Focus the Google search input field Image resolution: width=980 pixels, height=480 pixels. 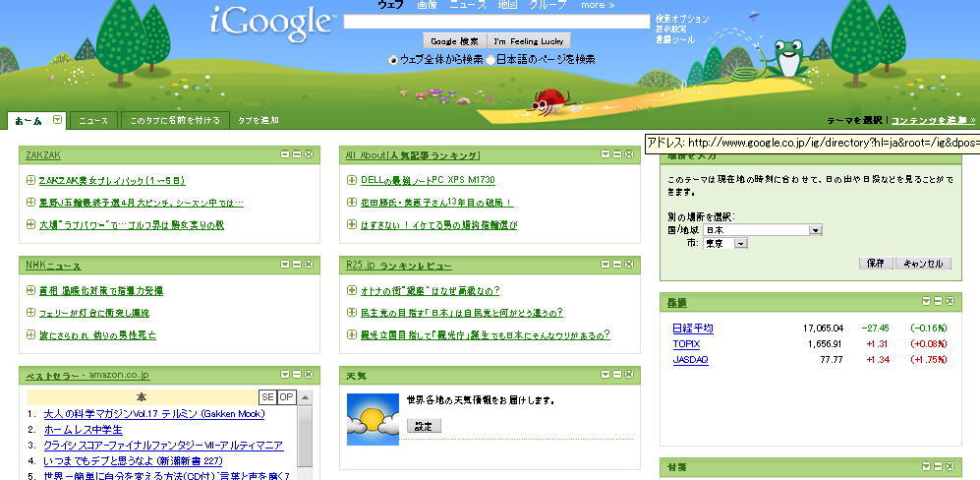point(496,22)
